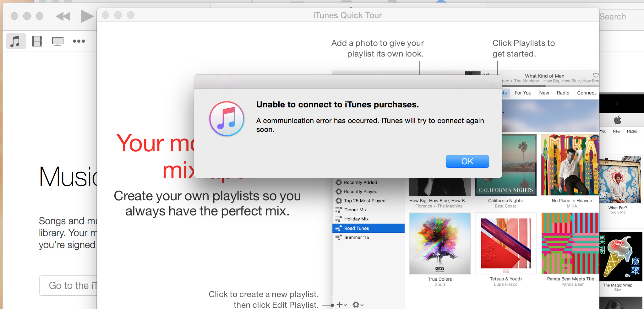Click the heart icon beside What Kind of Man
The image size is (644, 309).
click(596, 75)
